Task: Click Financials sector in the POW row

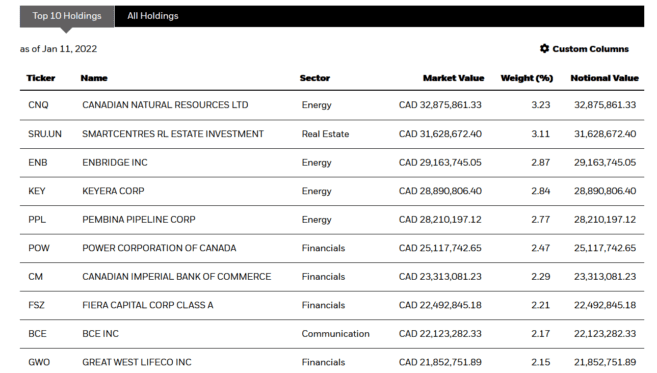Action: pos(323,248)
